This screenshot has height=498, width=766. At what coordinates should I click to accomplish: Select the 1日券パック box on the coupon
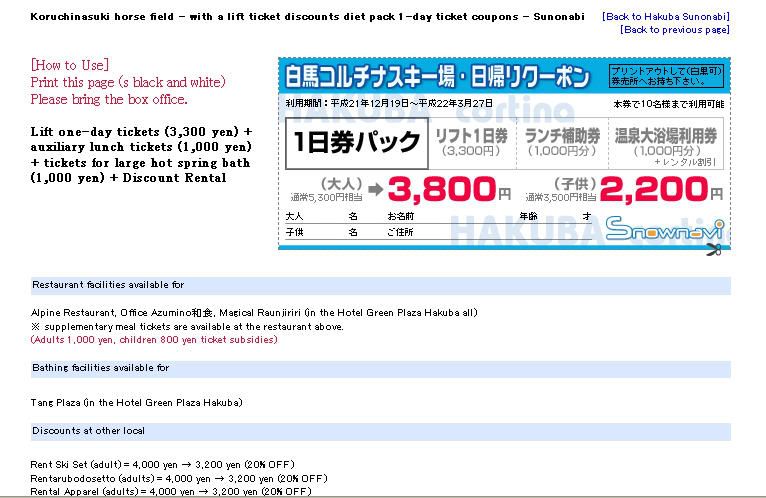[357, 143]
